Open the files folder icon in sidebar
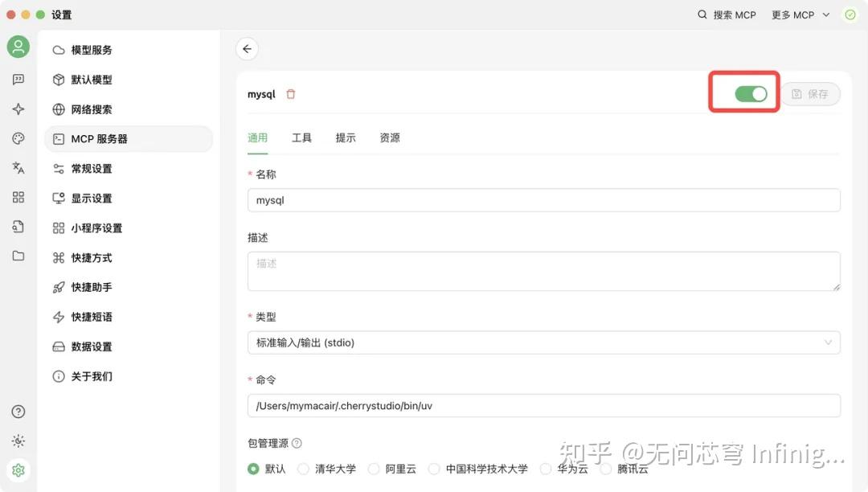The height and width of the screenshot is (492, 868). pos(18,256)
